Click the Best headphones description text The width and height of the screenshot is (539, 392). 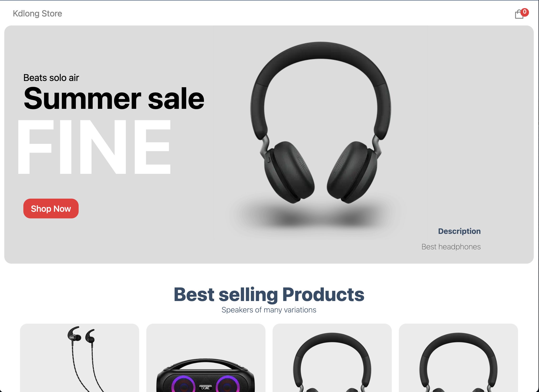[451, 247]
